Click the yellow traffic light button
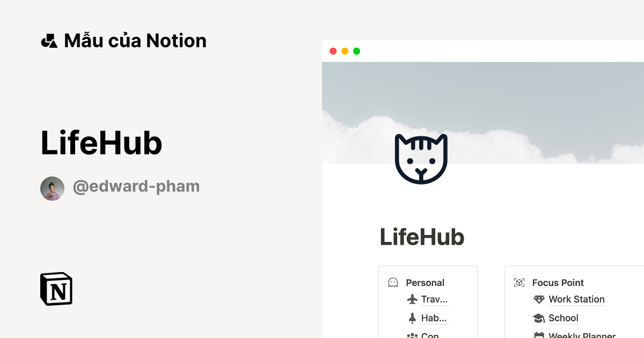Viewport: 644px width, 338px height. point(345,51)
